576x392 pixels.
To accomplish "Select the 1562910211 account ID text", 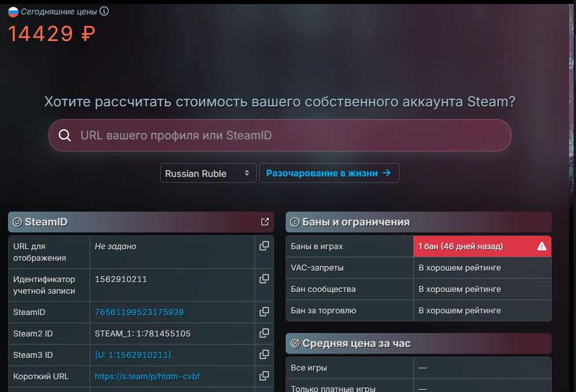I will pyautogui.click(x=121, y=279).
